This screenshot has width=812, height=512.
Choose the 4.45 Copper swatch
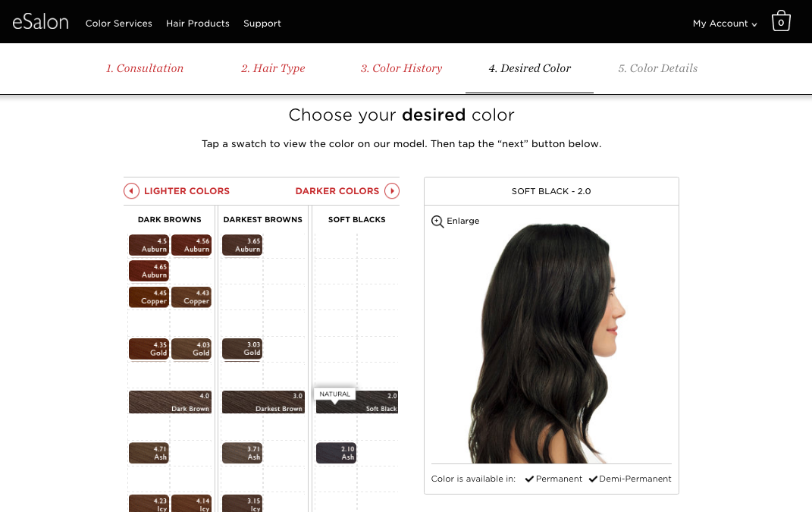point(149,297)
